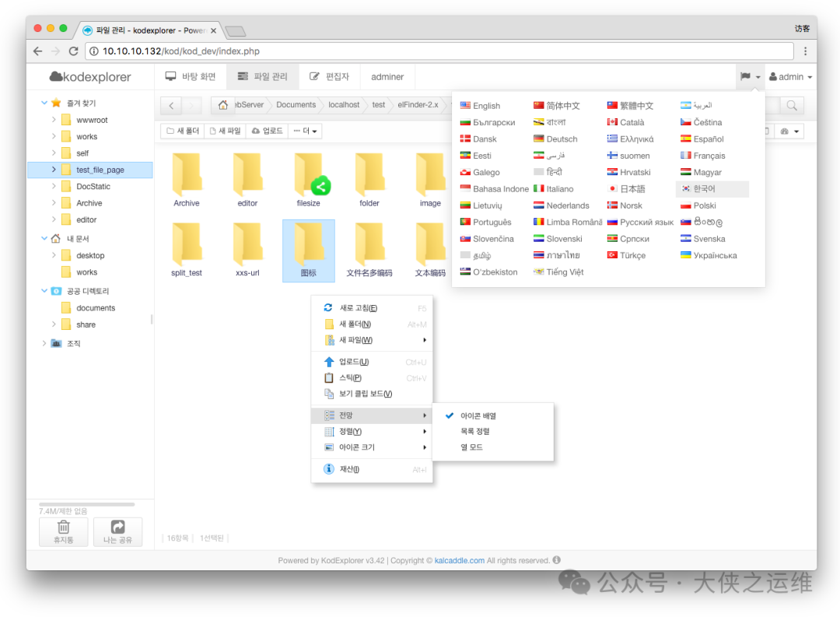
Task: Open the admin account dropdown
Action: 790,76
